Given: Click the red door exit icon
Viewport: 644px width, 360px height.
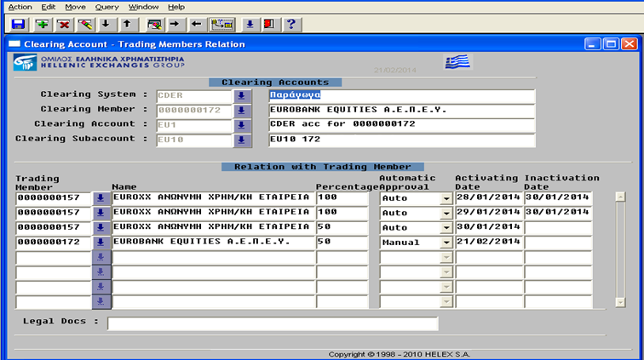Looking at the screenshot, I should (269, 25).
